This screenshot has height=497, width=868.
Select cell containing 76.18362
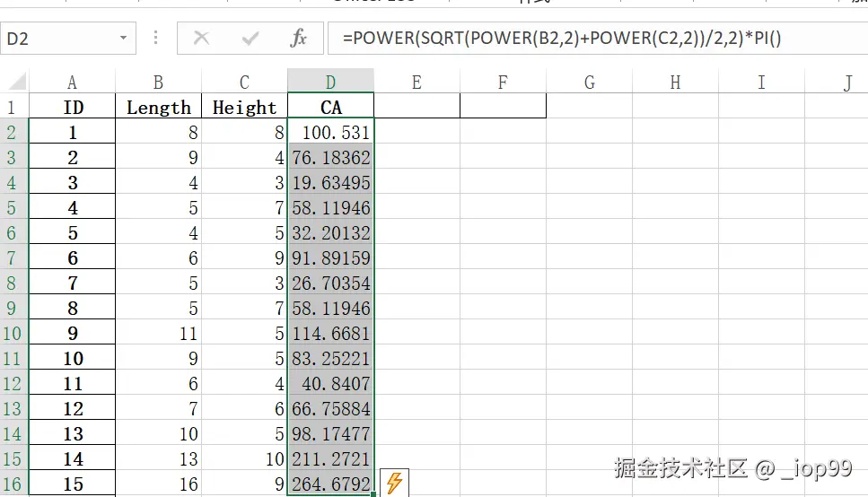(330, 157)
